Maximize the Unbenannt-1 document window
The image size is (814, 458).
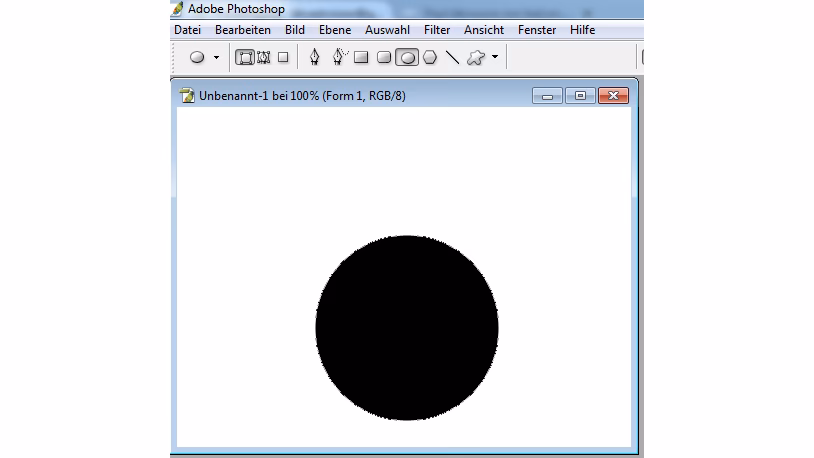[x=580, y=96]
